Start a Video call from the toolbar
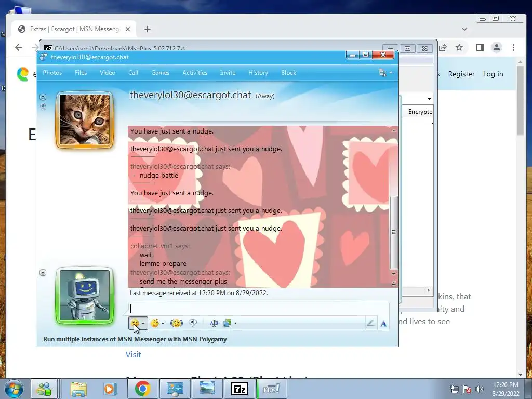This screenshot has width=532, height=399. pyautogui.click(x=108, y=73)
